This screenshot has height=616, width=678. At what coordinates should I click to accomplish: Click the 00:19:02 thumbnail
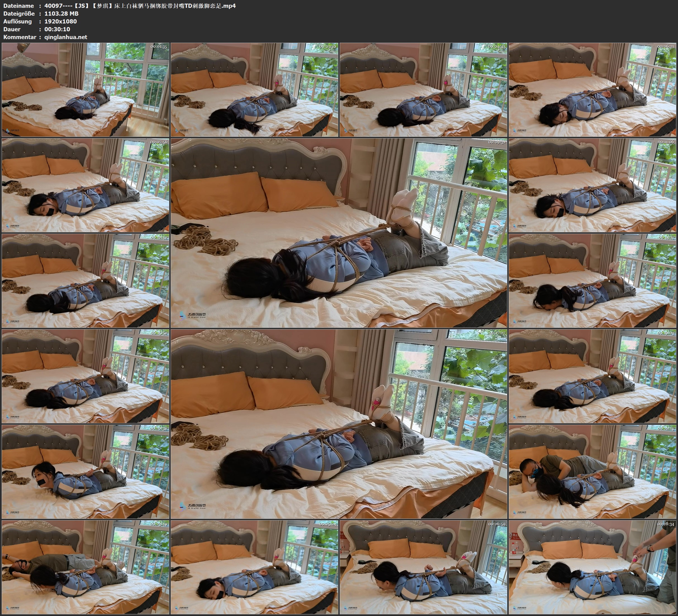coord(593,376)
